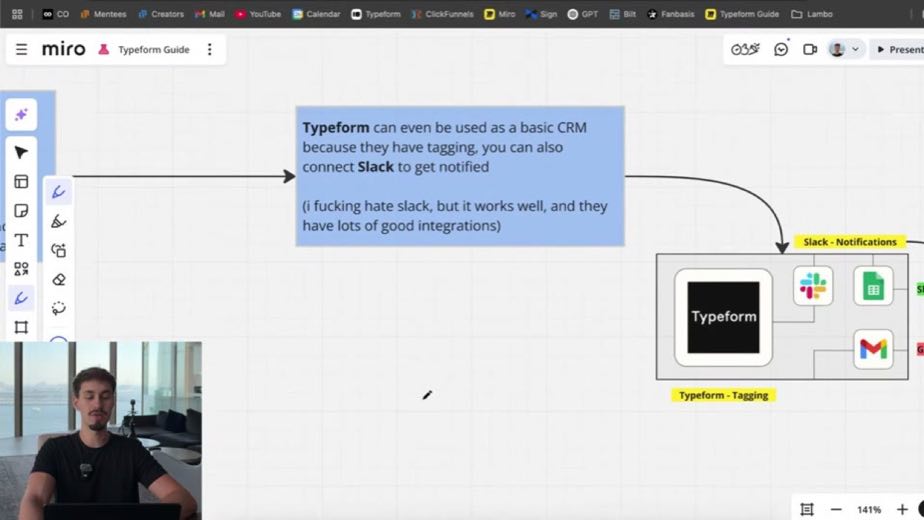
Task: Select the Slack - Notifications yellow label
Action: pos(850,242)
